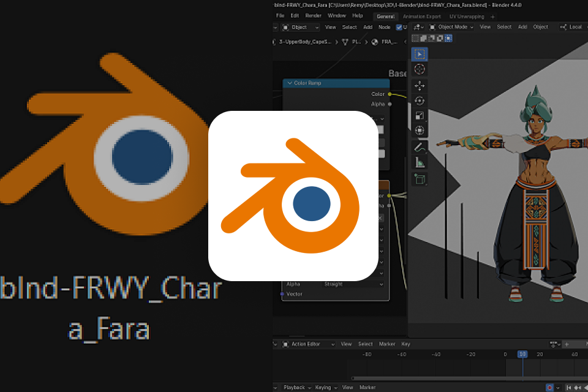Click the Action Editor horizontal scrollbar
588x392 pixels.
(469, 378)
